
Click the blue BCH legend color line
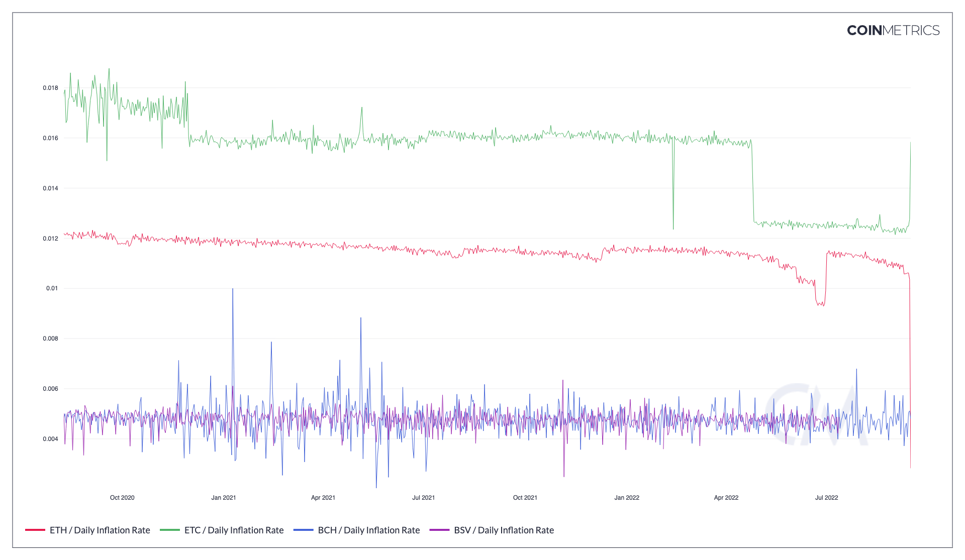click(x=304, y=530)
